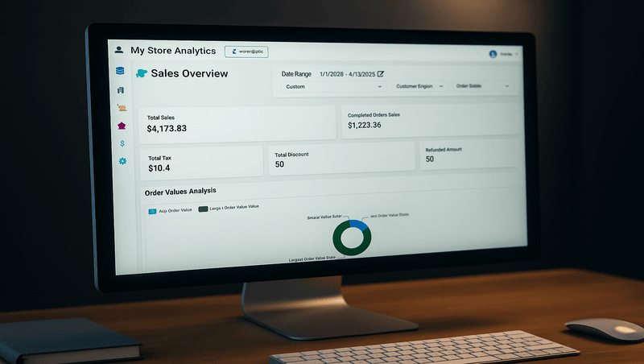The image size is (644, 364).
Task: Select the Total Discount 50 card
Action: click(x=341, y=159)
